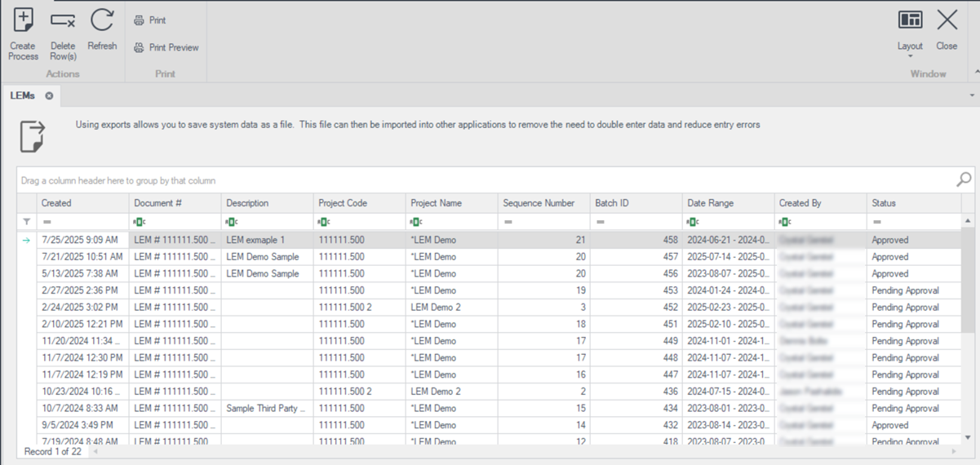
Task: Open Project Code filter operator selector
Action: (324, 222)
